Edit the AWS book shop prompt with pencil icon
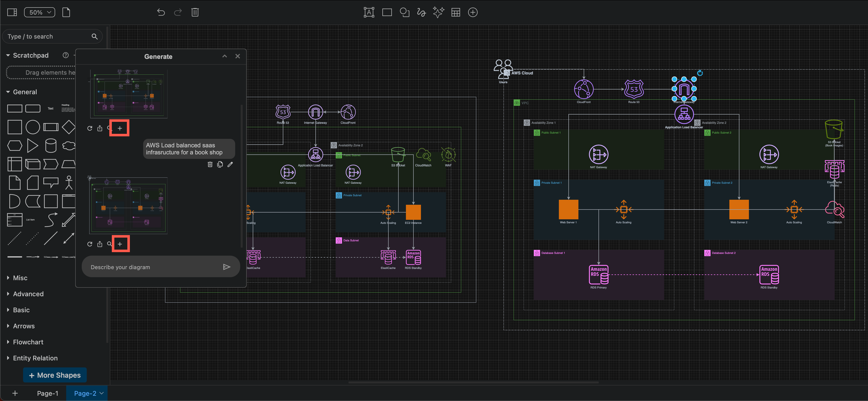The width and height of the screenshot is (868, 401). (x=230, y=164)
